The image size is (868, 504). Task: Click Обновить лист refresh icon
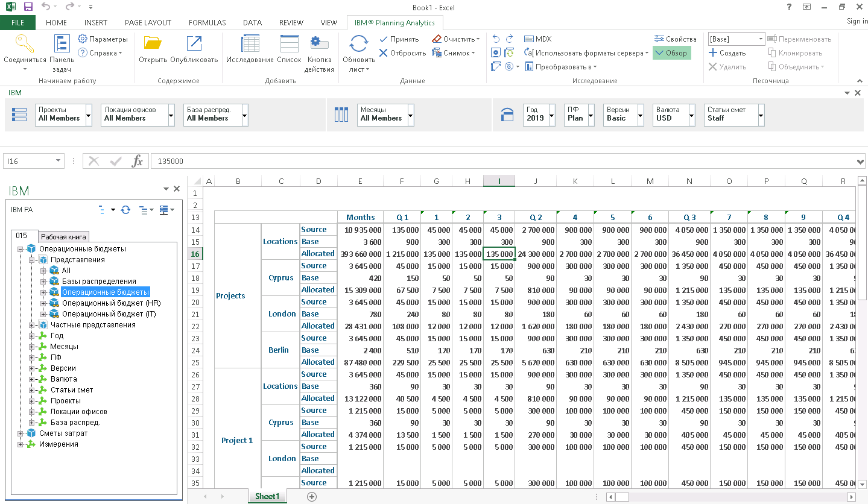coord(359,43)
